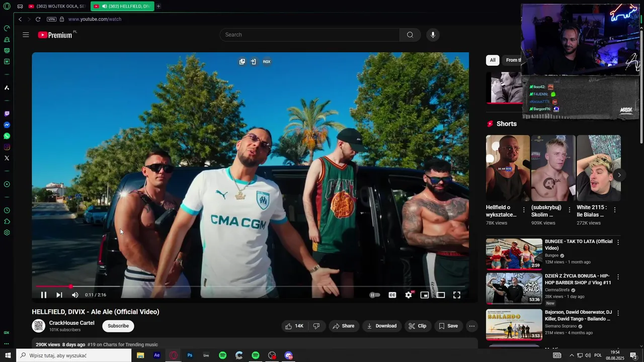Select the All filter chip
This screenshot has height=362, width=644.
(x=493, y=60)
